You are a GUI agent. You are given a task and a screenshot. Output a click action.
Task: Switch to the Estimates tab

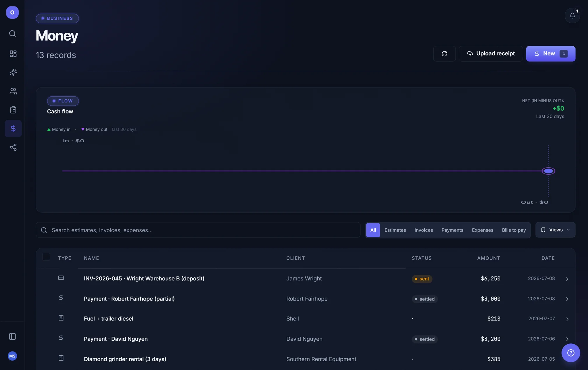(395, 230)
